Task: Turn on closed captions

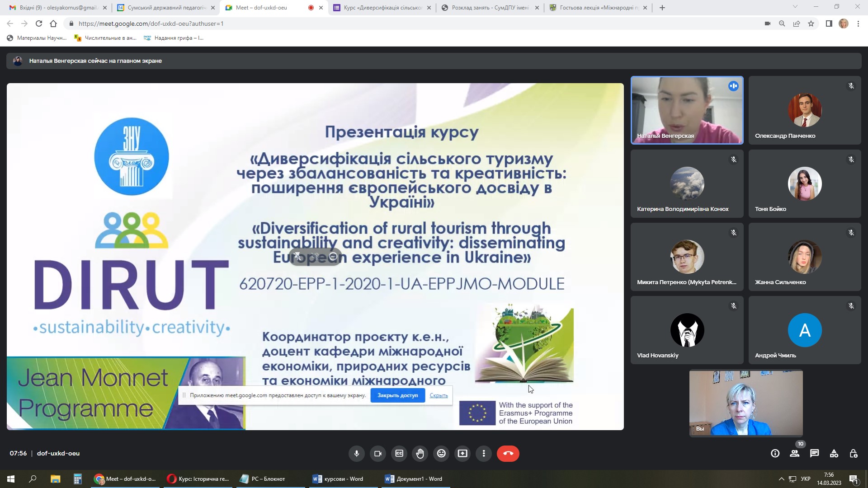Action: (x=399, y=453)
